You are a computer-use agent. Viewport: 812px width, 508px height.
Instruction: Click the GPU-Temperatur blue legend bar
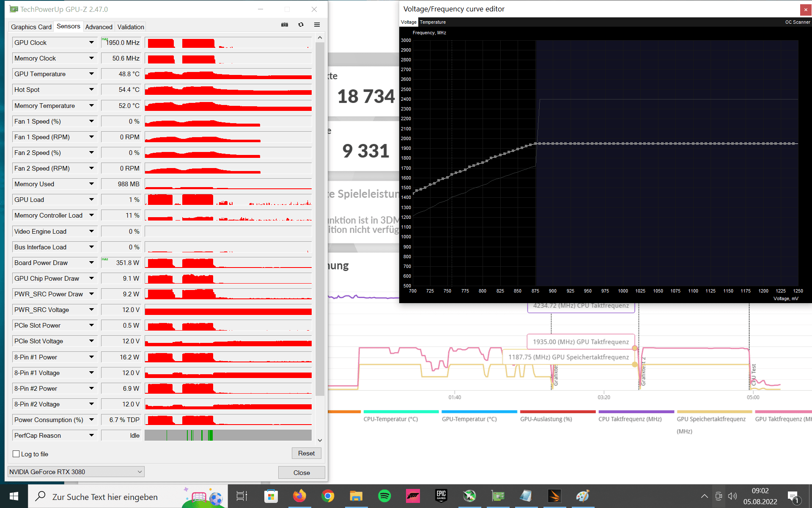tap(479, 411)
